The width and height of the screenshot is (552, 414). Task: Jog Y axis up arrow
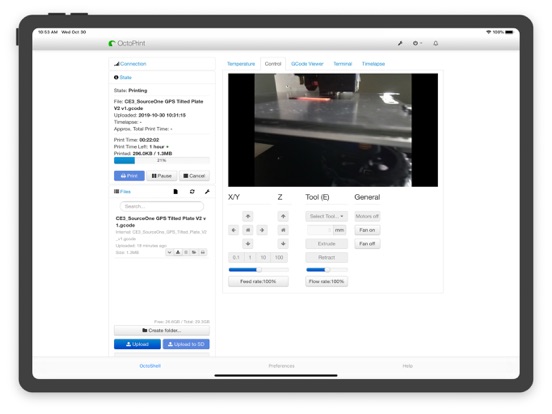point(248,216)
